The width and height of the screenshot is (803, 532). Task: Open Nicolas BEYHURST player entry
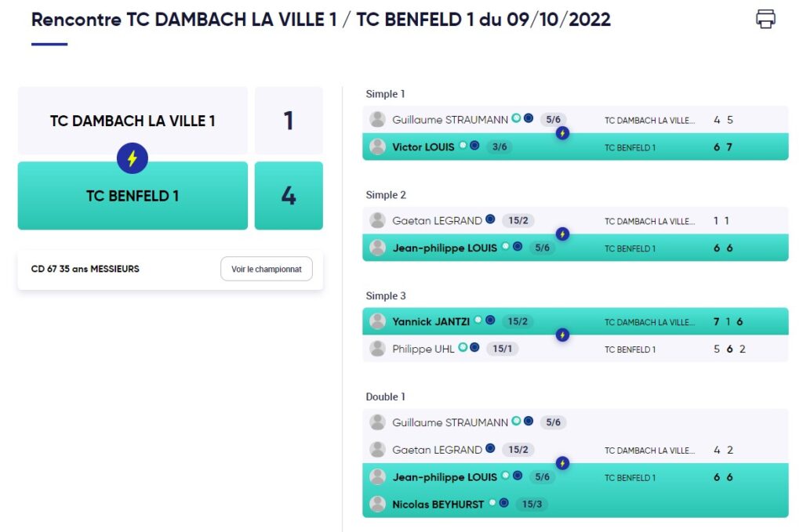point(438,505)
